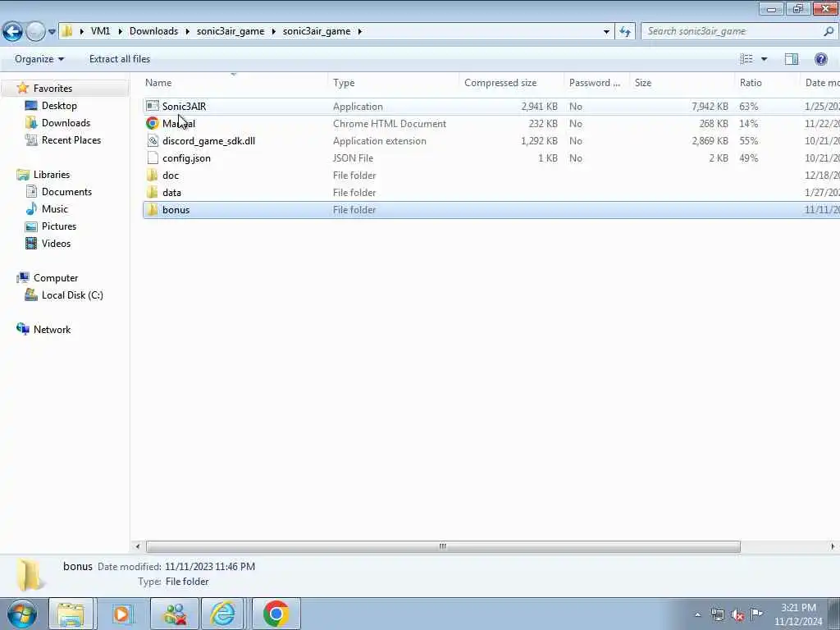Refresh the folder view
Image resolution: width=840 pixels, height=630 pixels.
click(624, 31)
